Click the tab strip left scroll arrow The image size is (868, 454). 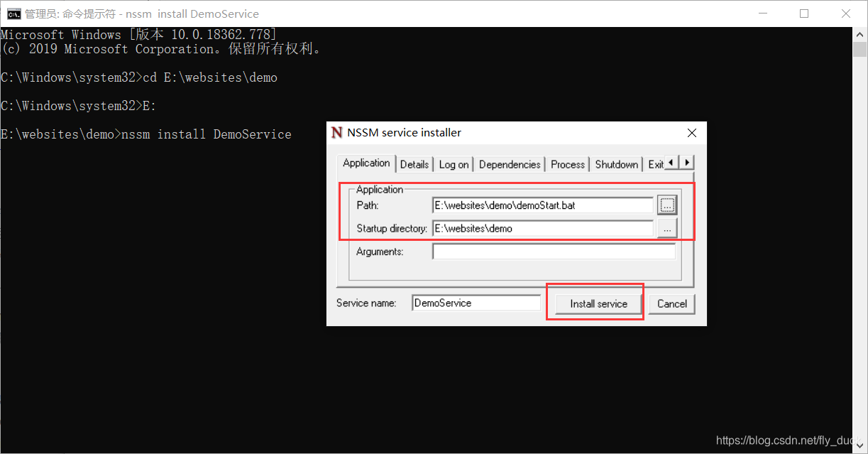[673, 163]
